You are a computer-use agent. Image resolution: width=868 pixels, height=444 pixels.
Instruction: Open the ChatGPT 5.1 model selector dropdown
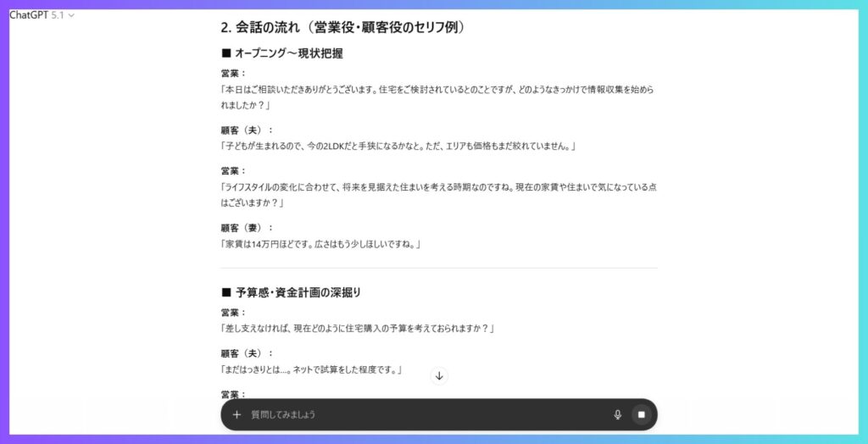coord(42,15)
